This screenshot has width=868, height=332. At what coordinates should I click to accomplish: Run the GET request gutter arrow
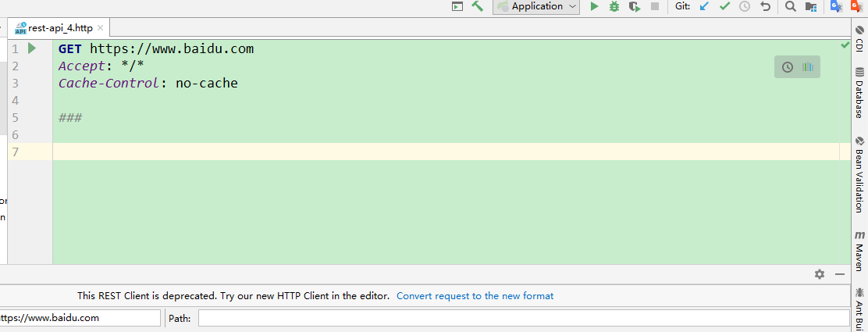[32, 48]
